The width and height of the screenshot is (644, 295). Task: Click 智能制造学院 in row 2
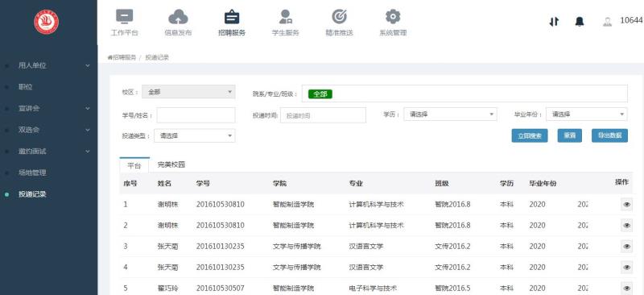click(293, 226)
